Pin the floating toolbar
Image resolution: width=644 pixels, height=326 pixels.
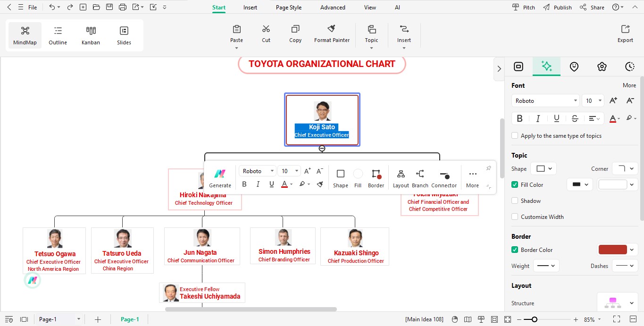(489, 168)
